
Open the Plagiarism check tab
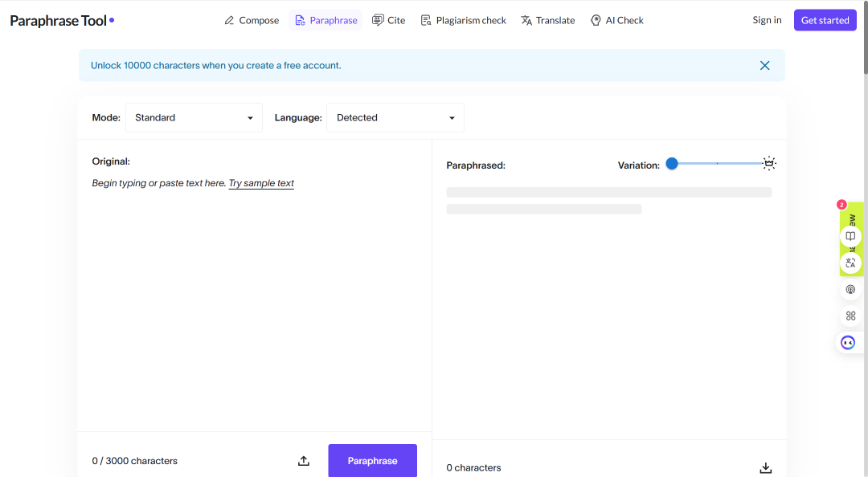[x=464, y=20]
